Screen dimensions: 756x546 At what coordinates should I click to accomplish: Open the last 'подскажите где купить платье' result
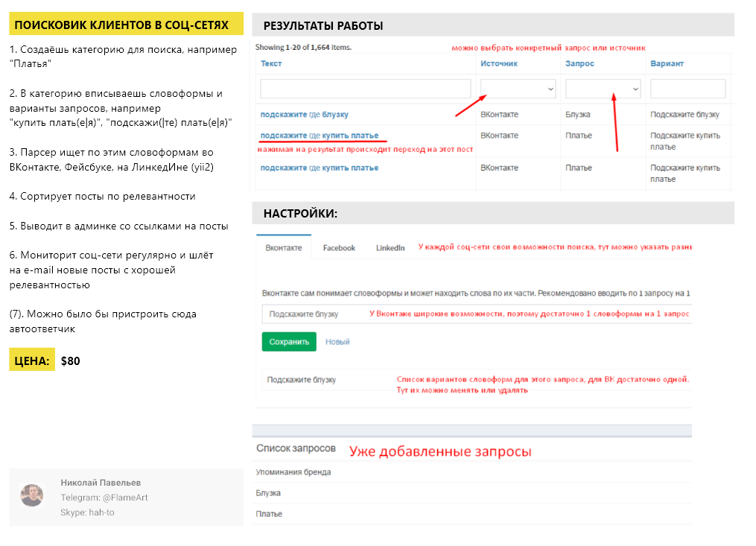(320, 168)
